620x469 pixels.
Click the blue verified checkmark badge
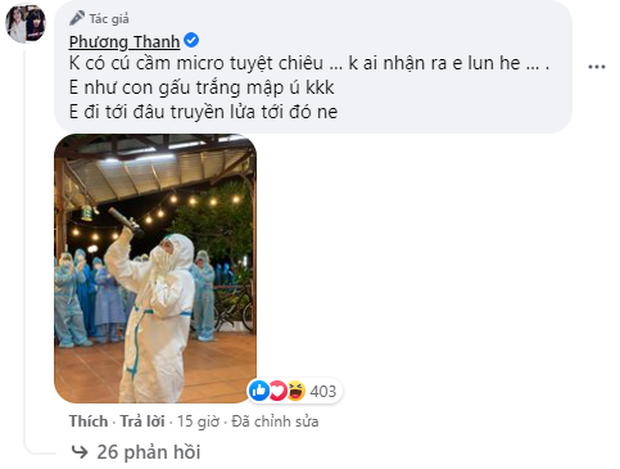(191, 40)
